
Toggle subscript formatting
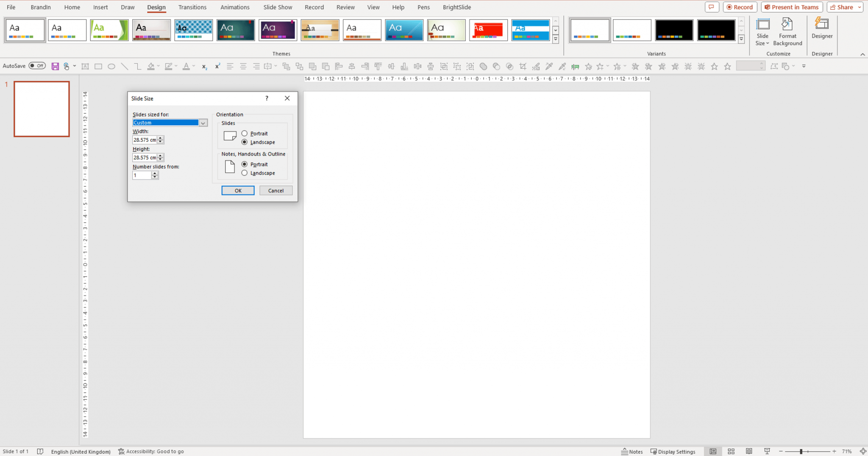[x=204, y=67]
